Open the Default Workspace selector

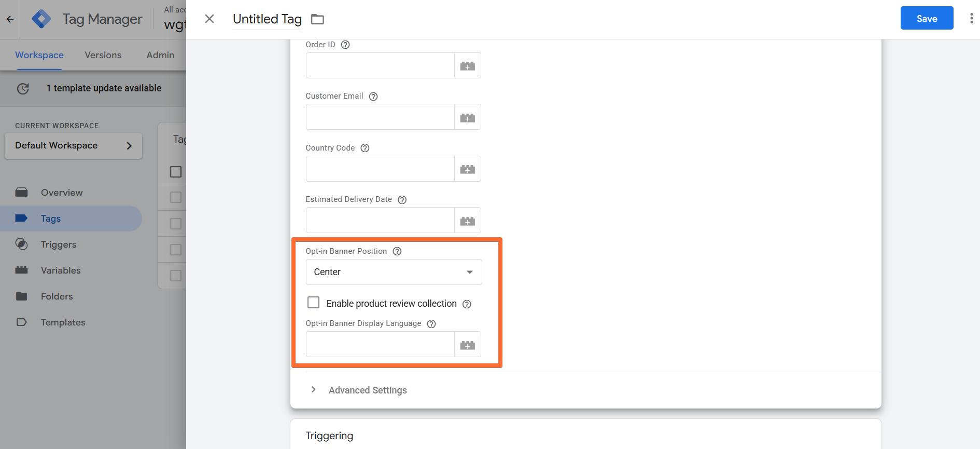tap(73, 146)
